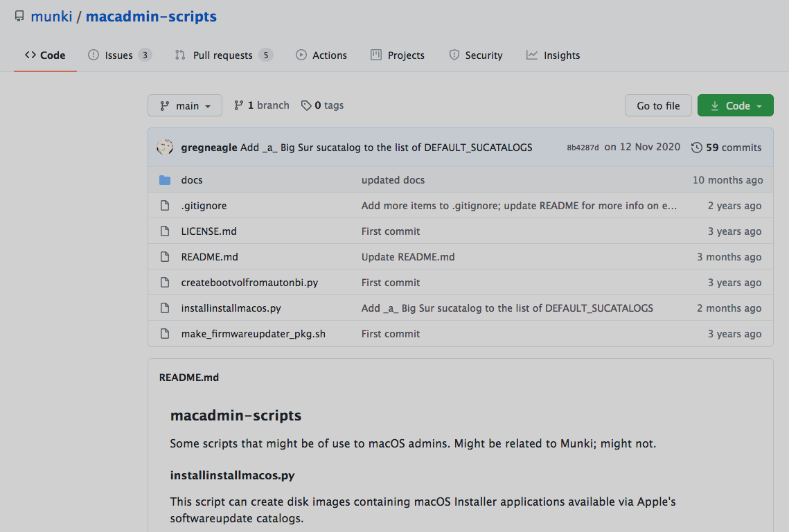Open latest commit message about DEFAULT_SUCATALOGS
The height and width of the screenshot is (532, 789).
(386, 148)
